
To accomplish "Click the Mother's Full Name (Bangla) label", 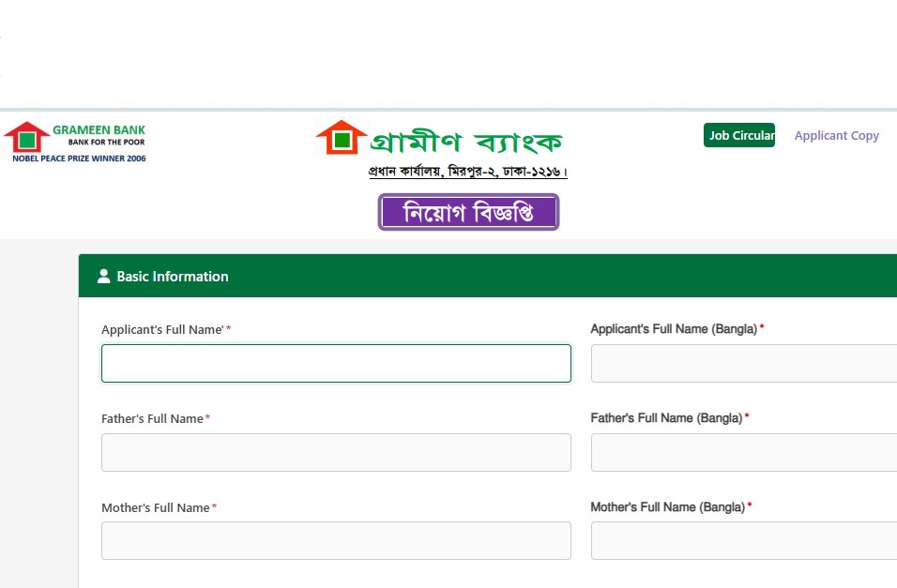I will [667, 507].
